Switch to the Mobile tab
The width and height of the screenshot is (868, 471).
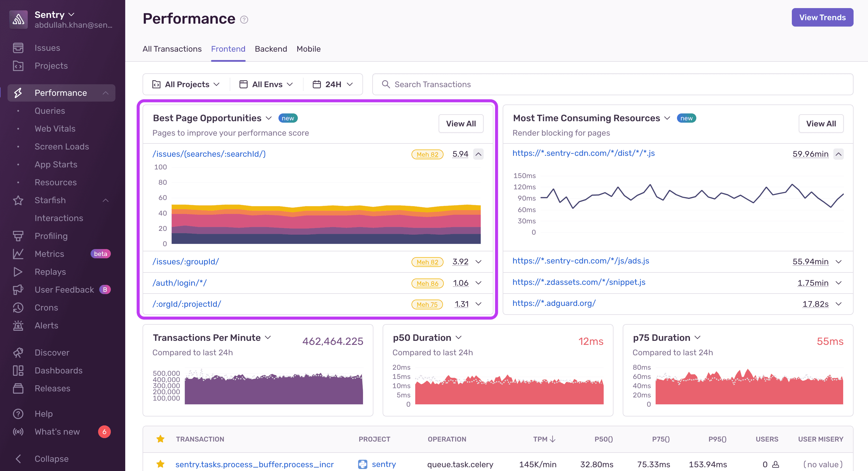pyautogui.click(x=308, y=49)
